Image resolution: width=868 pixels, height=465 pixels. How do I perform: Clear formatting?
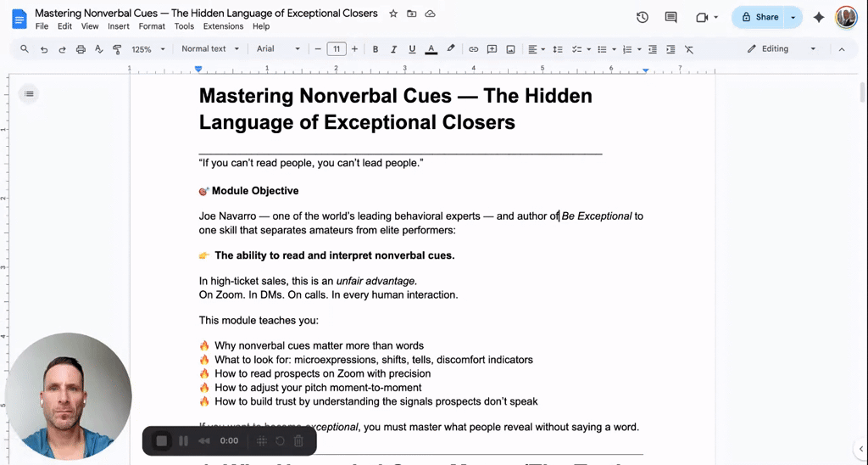689,49
